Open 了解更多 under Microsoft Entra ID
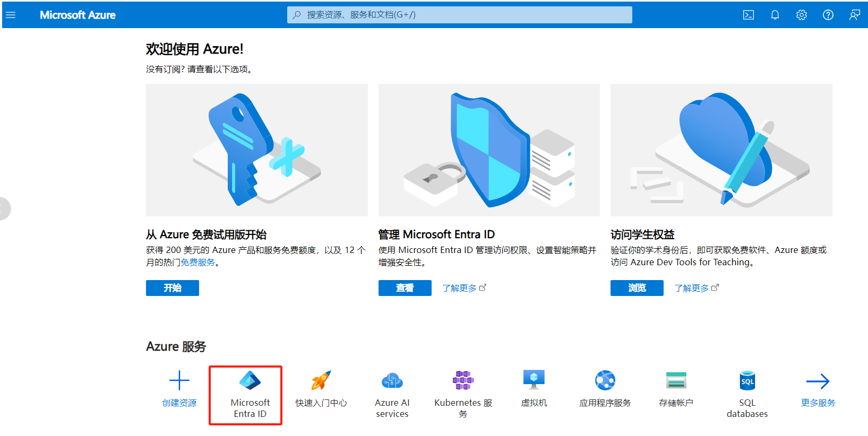The image size is (868, 436). [459, 288]
